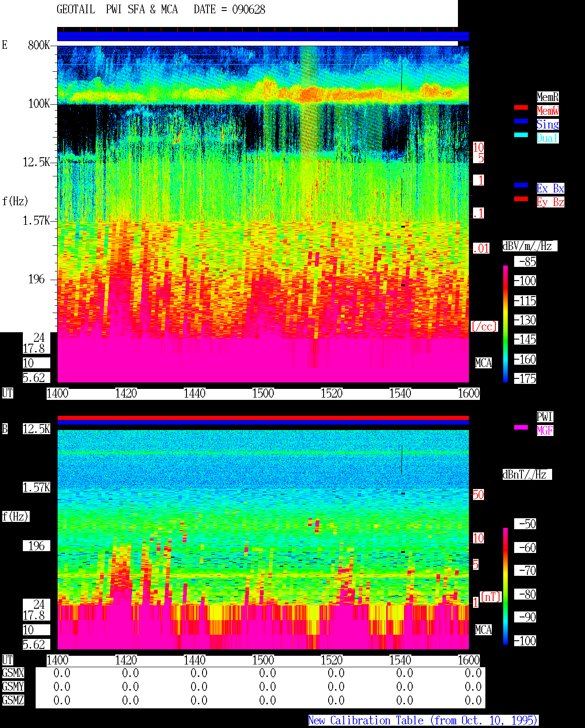This screenshot has height=728, width=585.
Task: Click the plot title "GEOTAIL PWI SFA & MCA"
Action: coord(117,10)
